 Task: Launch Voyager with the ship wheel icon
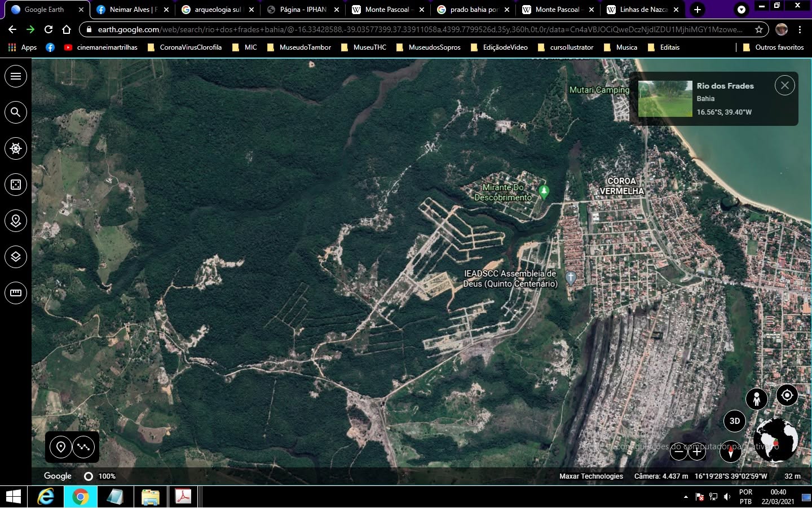[16, 148]
